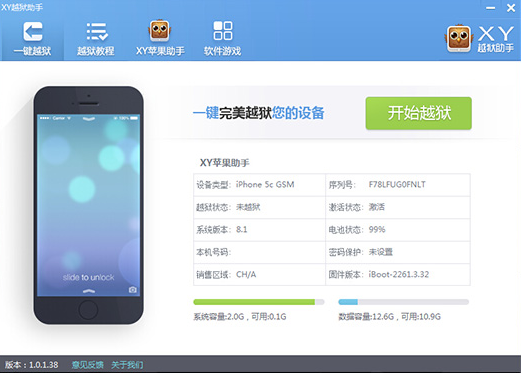Close the XY越狱助手 window
521x373 pixels.
(x=511, y=8)
